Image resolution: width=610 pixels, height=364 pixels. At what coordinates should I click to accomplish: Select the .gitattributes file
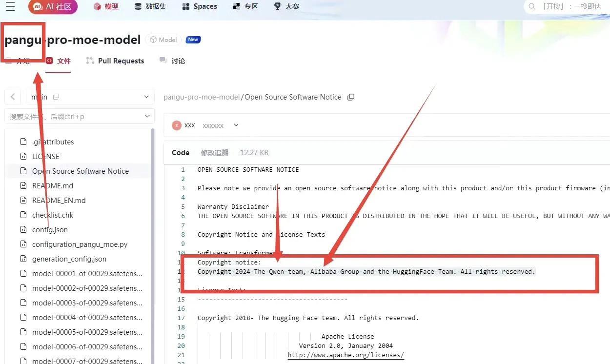click(53, 142)
